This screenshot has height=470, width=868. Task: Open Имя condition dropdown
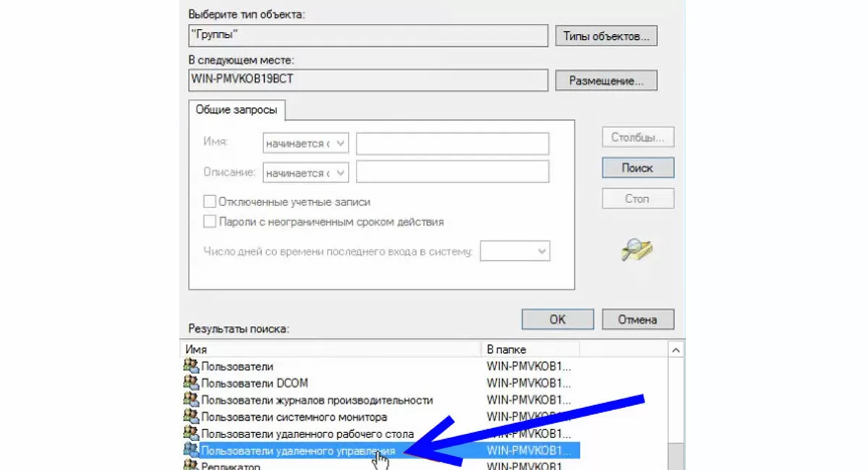pos(305,144)
